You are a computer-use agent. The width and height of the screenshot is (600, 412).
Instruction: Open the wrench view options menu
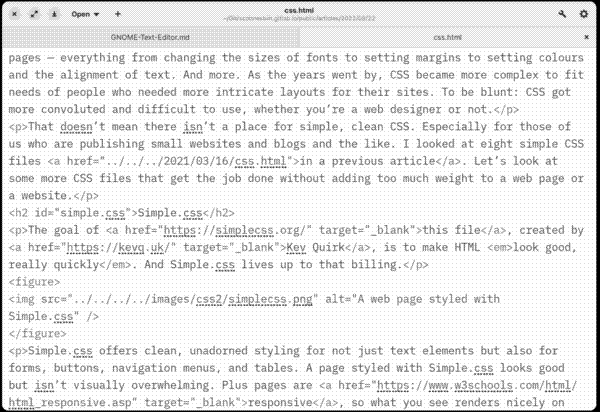562,14
